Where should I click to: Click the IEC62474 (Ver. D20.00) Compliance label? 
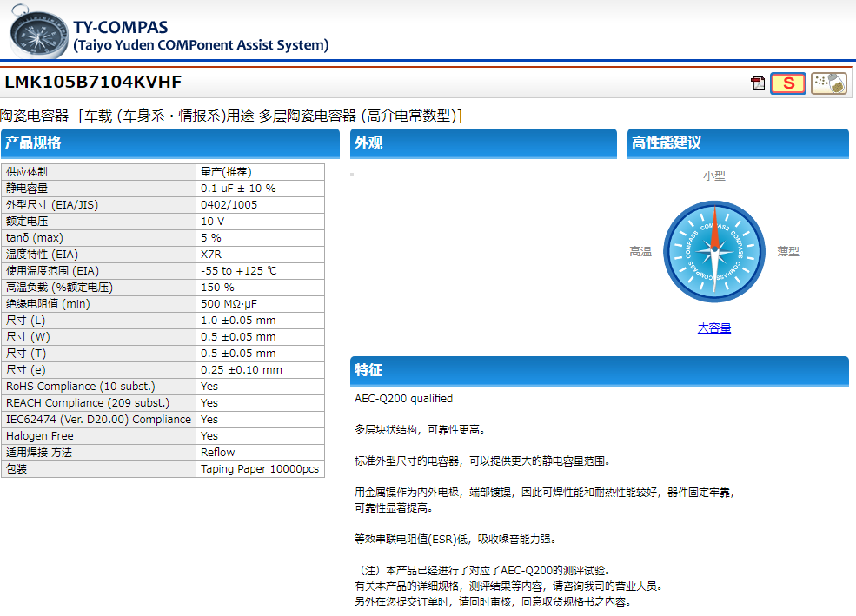pos(98,420)
